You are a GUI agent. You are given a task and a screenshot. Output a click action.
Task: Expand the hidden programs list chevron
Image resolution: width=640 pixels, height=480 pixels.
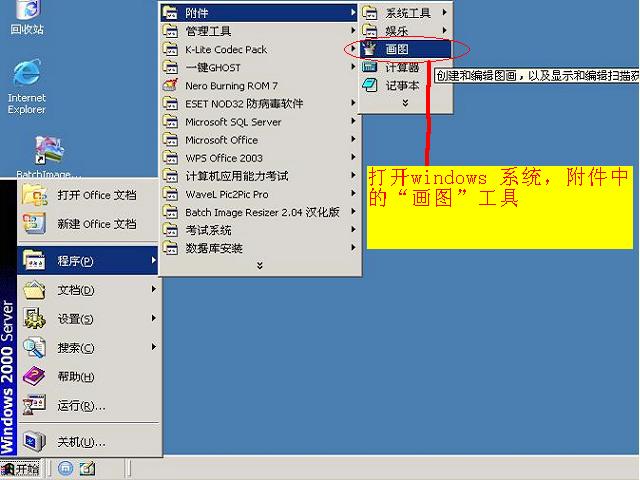[x=260, y=265]
